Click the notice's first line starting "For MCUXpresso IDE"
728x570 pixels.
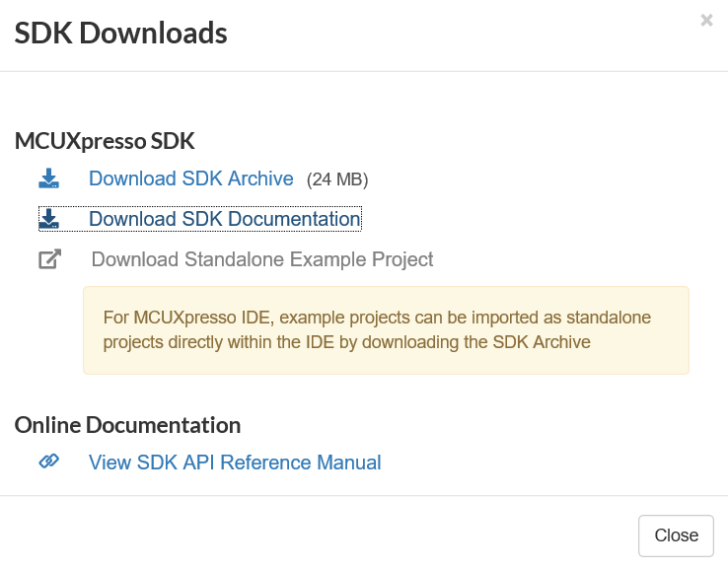(x=377, y=319)
